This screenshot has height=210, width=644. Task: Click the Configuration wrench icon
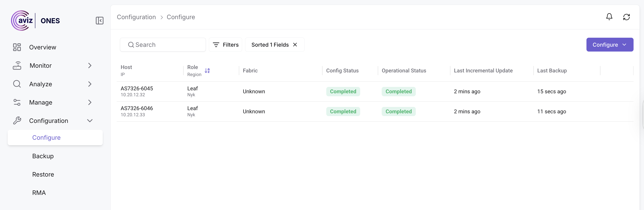[17, 121]
